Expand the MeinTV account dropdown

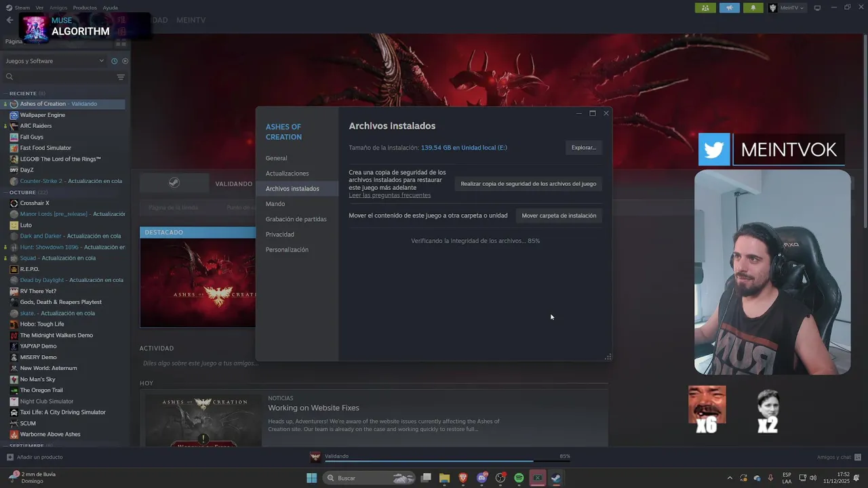[787, 8]
